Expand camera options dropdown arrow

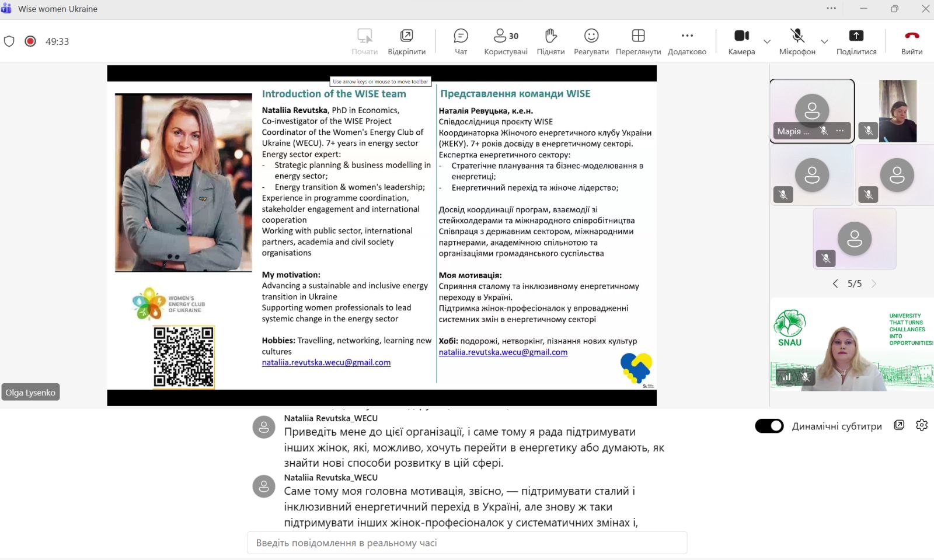coord(767,42)
